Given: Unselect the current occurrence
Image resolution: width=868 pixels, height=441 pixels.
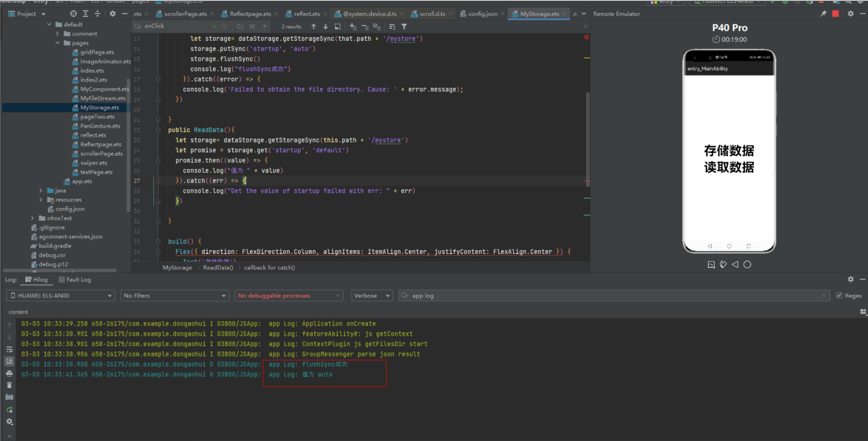Looking at the screenshot, I should tap(365, 26).
